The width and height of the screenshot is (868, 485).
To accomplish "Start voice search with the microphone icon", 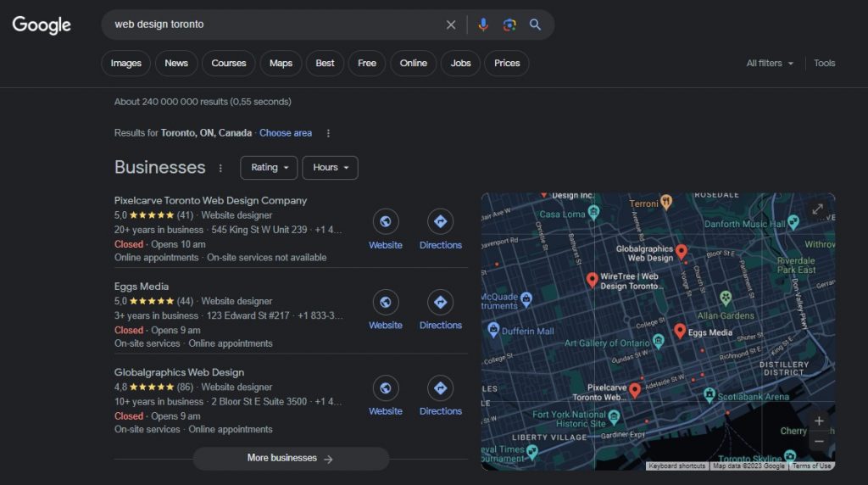I will pos(483,25).
